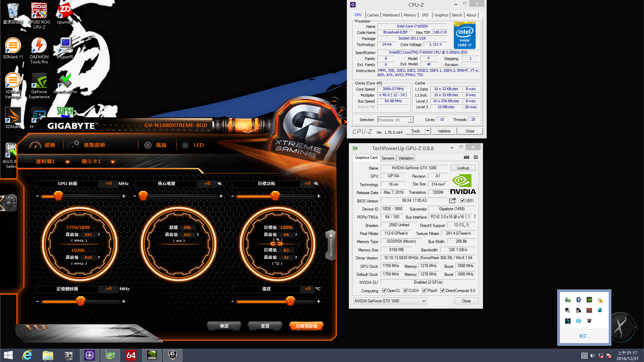Click the bus interface question mark icon
Viewport: 644px width, 362px height.
(x=475, y=217)
